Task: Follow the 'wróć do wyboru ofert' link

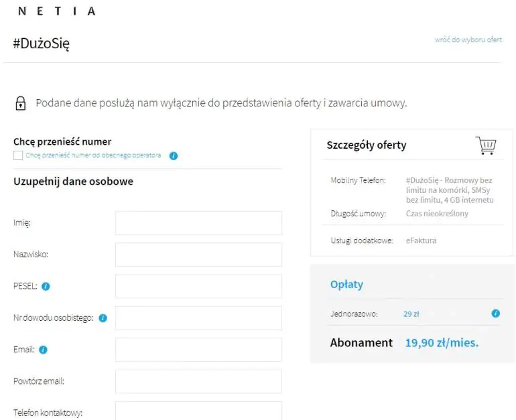Action: (468, 40)
